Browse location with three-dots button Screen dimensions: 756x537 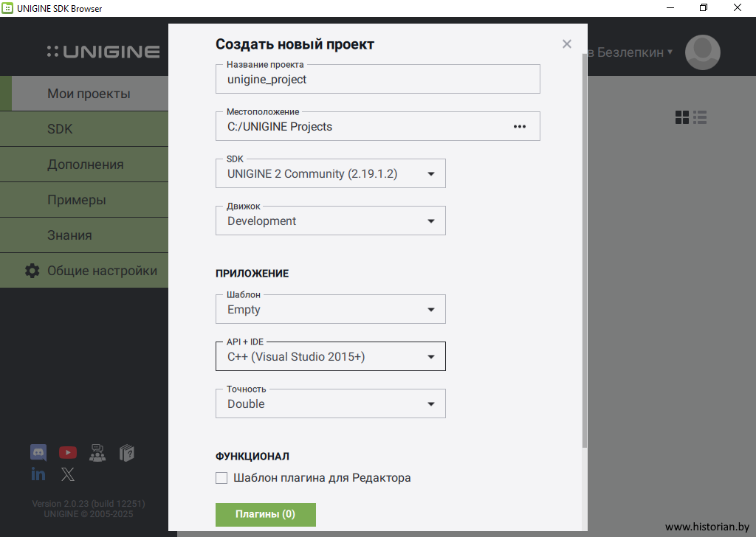pos(520,126)
